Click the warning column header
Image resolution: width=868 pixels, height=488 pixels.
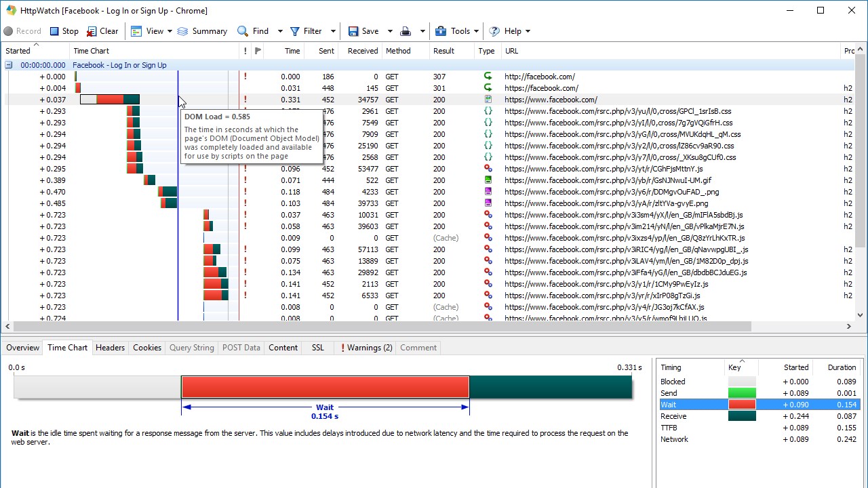pyautogui.click(x=245, y=51)
